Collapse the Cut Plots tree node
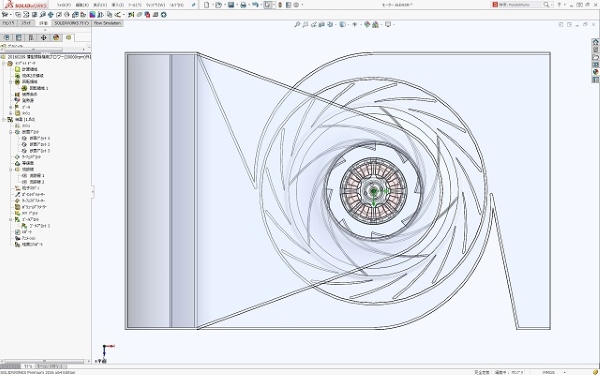The height and width of the screenshot is (375, 600). pos(11,132)
